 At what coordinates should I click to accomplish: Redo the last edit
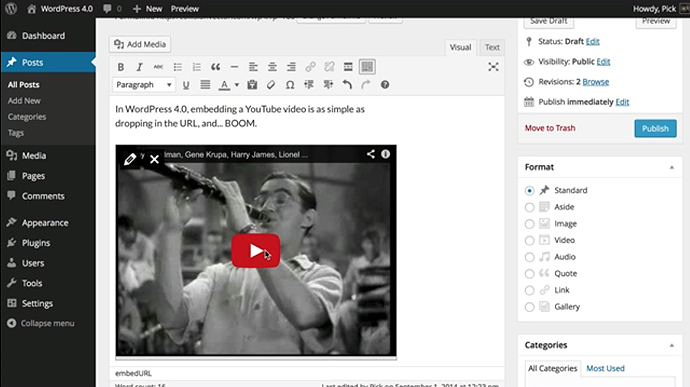coord(366,85)
